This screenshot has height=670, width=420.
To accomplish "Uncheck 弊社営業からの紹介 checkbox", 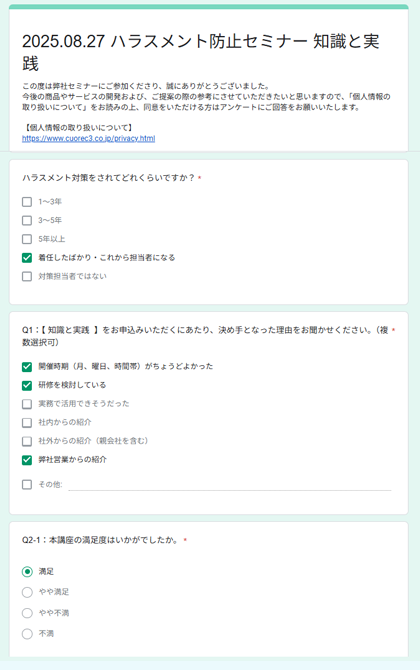I will point(27,460).
